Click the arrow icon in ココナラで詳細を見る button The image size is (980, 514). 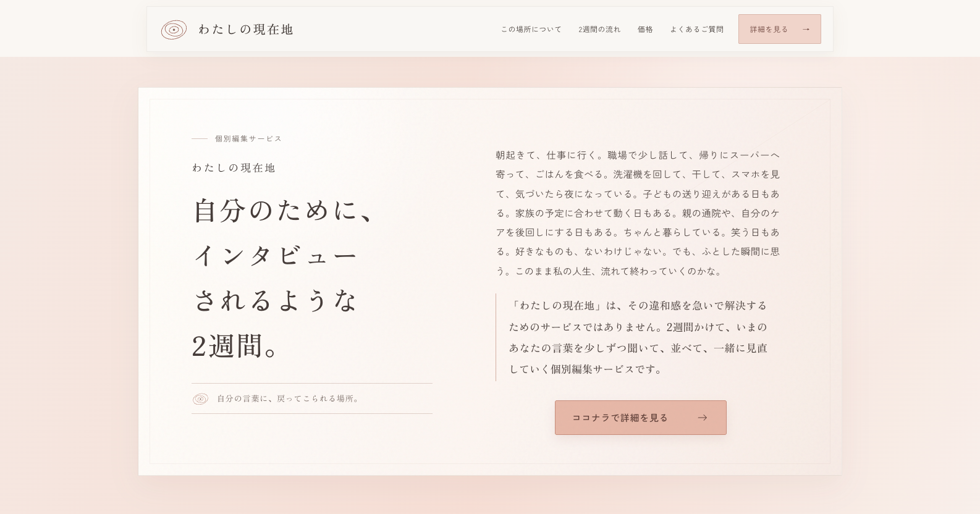702,418
